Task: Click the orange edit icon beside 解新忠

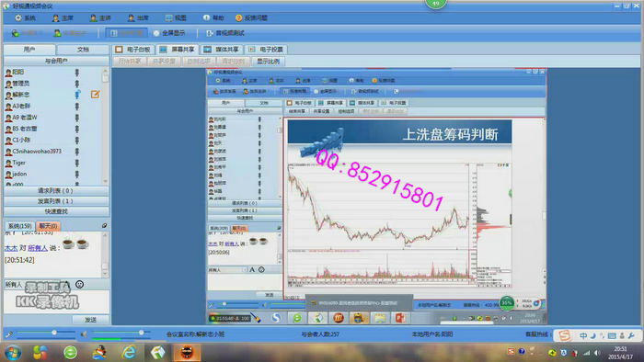Action: [96, 95]
